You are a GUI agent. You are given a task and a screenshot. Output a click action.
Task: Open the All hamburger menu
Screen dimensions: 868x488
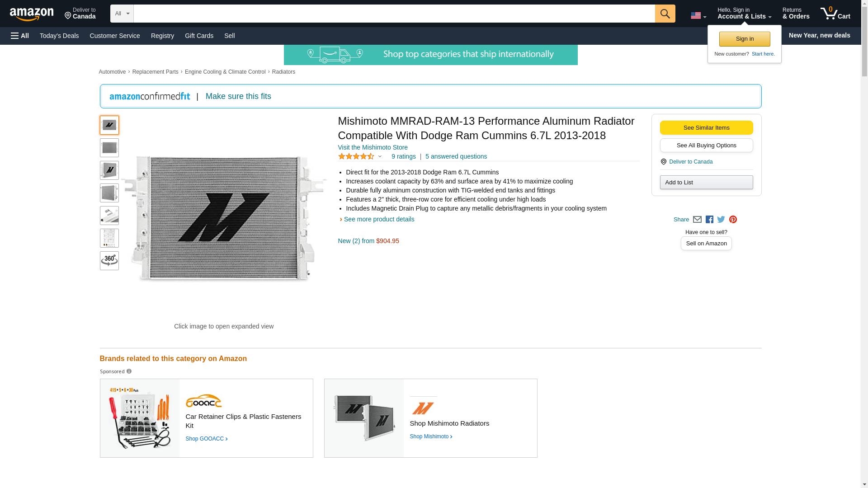[x=20, y=36]
